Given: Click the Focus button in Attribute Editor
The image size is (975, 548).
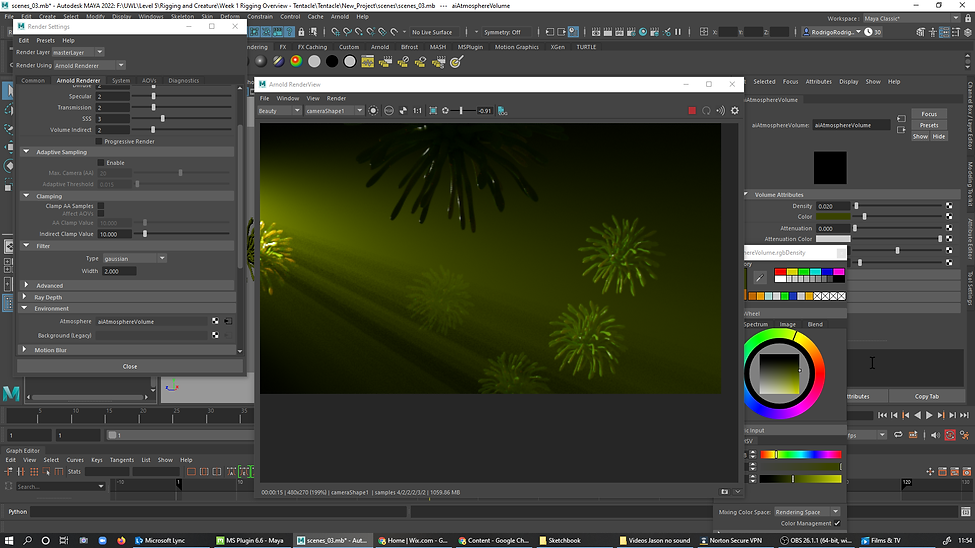Looking at the screenshot, I should click(929, 114).
